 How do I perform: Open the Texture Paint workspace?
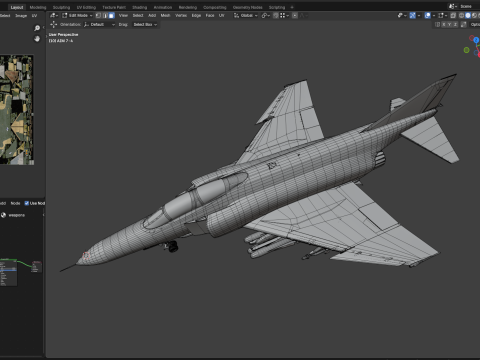pyautogui.click(x=114, y=7)
